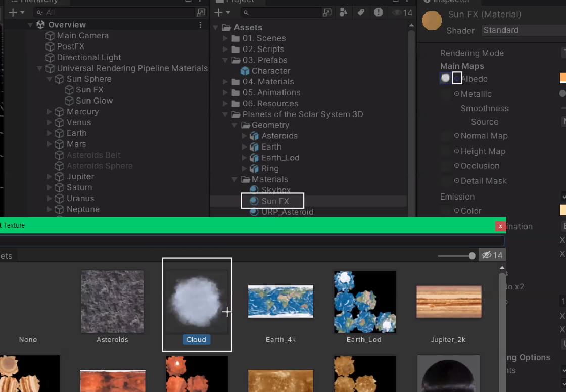566x392 pixels.
Task: Open Overview scene options kebab menu
Action: click(x=200, y=25)
